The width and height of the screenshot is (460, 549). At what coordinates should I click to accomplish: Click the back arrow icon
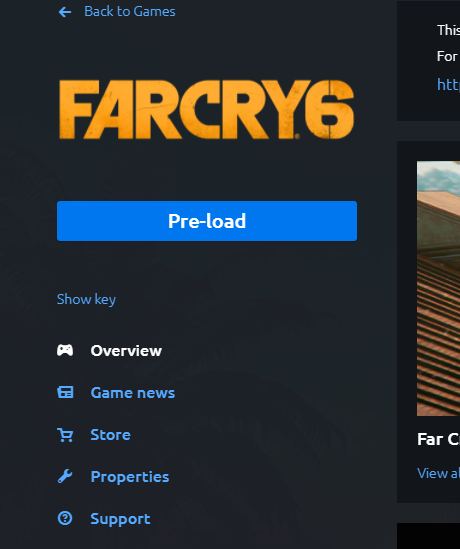65,12
